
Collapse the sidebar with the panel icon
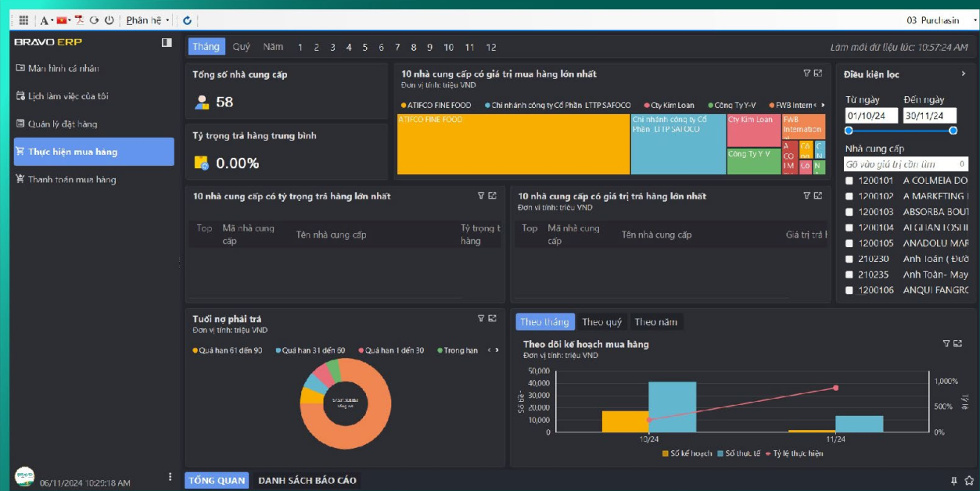[x=167, y=42]
